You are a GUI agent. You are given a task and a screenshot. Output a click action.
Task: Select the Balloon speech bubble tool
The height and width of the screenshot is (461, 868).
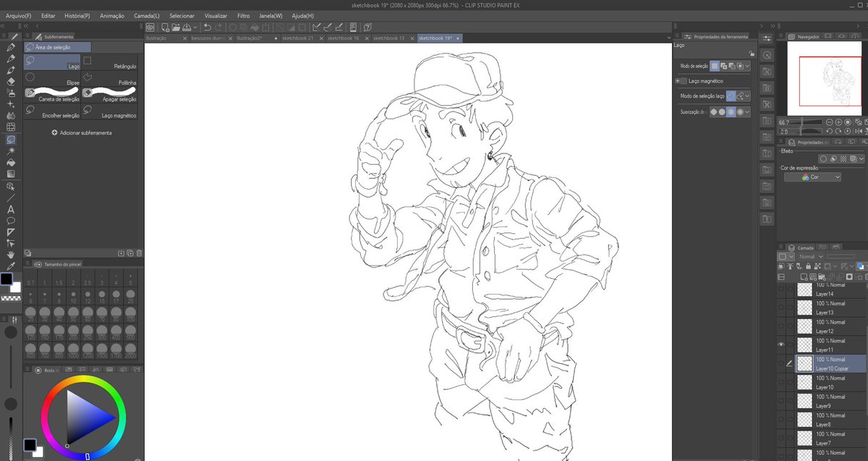pos(11,220)
